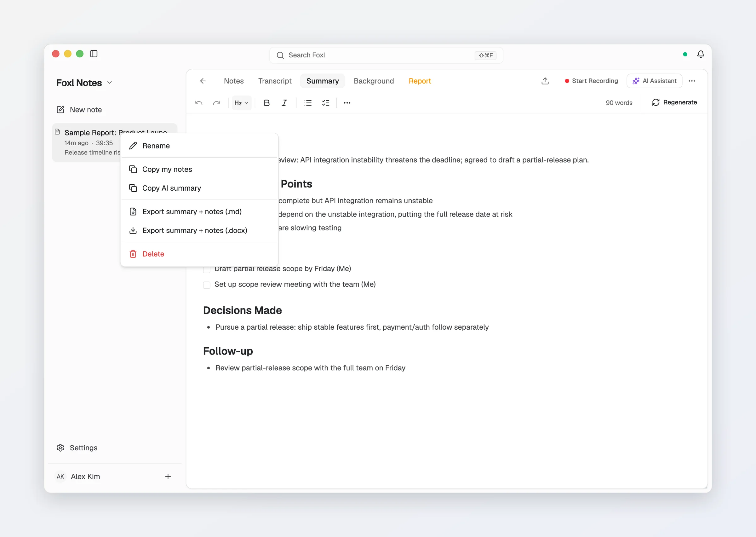Expand the Foxl Notes workspace chevron

pos(110,83)
